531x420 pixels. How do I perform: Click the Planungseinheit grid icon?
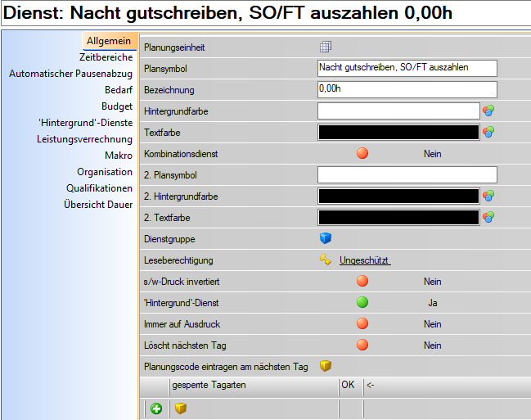tap(325, 47)
